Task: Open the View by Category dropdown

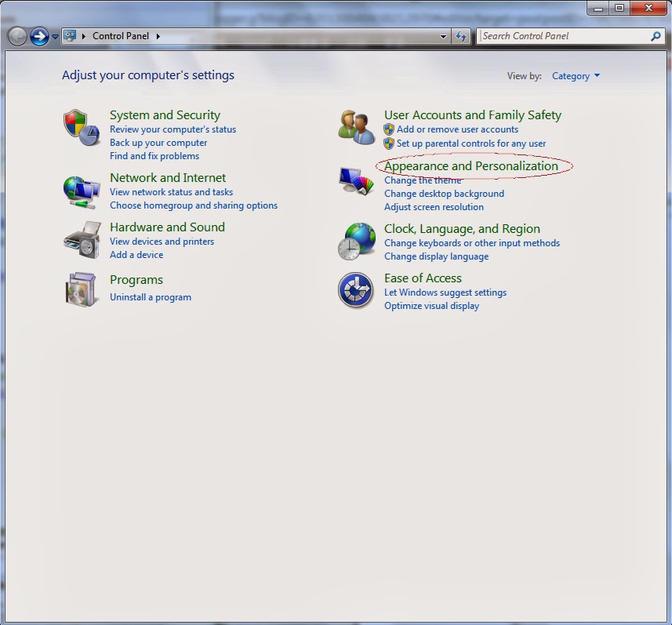Action: tap(576, 76)
